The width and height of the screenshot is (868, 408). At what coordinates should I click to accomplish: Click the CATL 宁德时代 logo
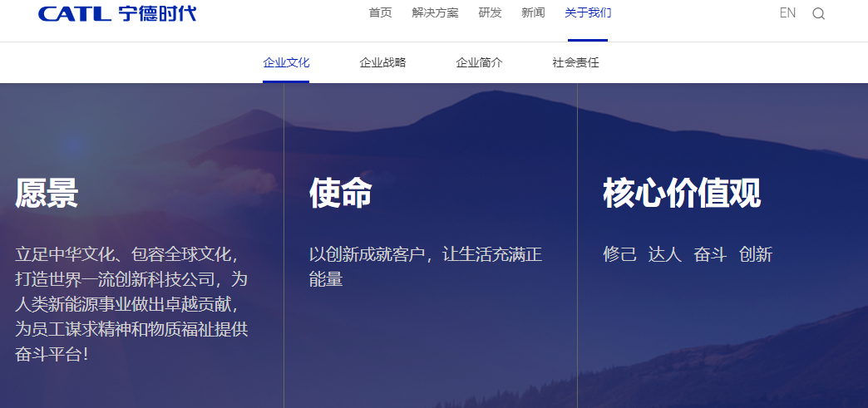point(117,13)
